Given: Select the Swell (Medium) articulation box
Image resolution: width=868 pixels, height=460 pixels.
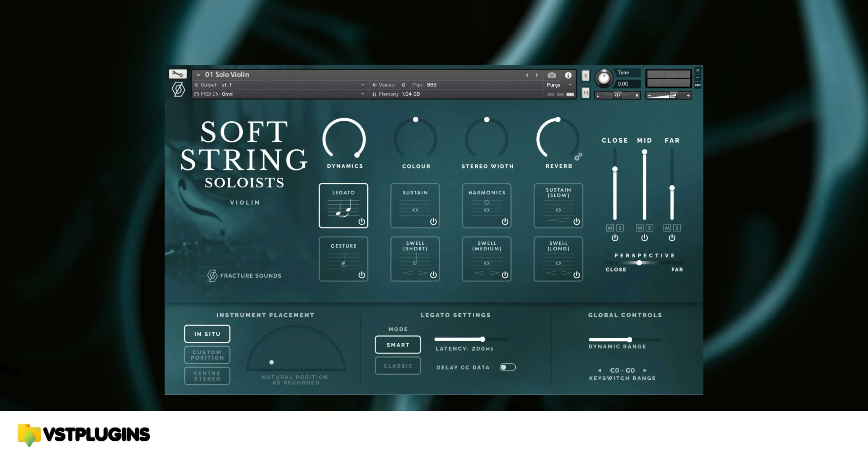Looking at the screenshot, I should [x=487, y=259].
